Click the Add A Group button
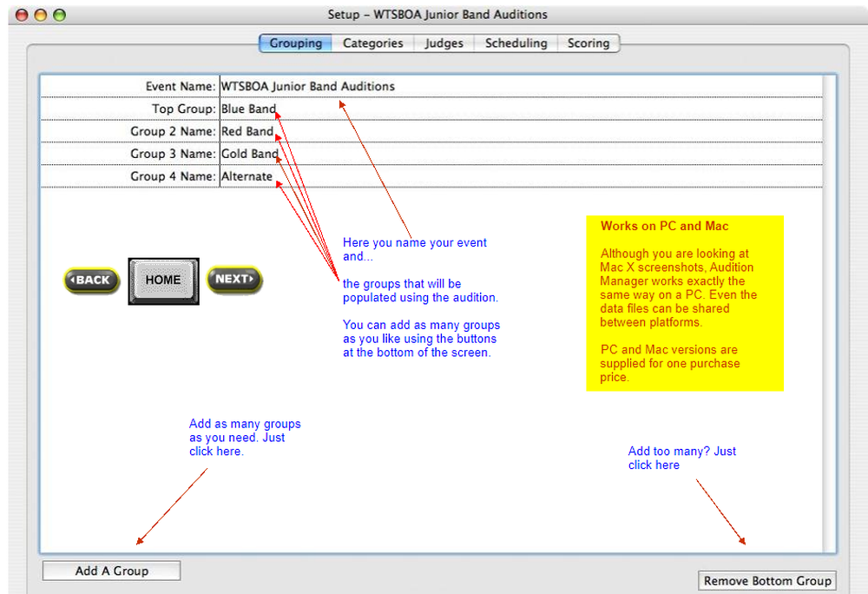The height and width of the screenshot is (594, 868). pyautogui.click(x=110, y=571)
